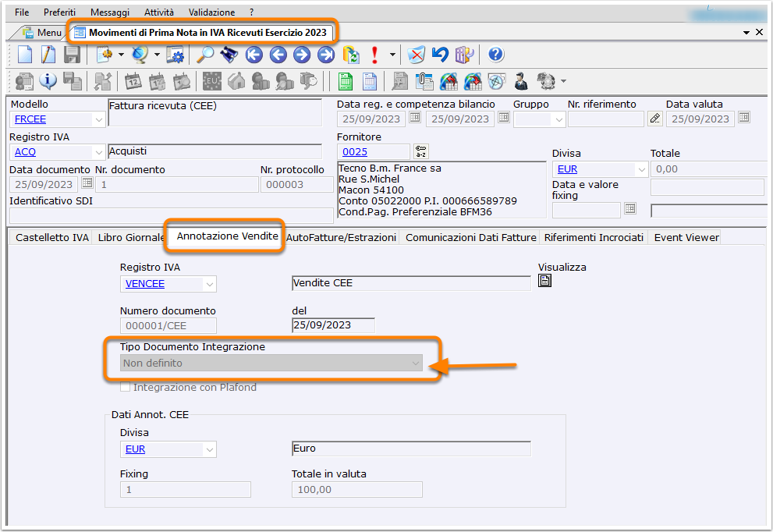Click the floppy disk save icon

(72, 55)
